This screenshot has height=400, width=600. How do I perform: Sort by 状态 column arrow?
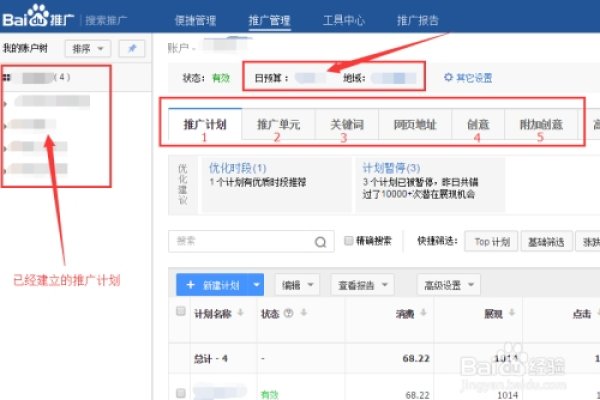303,313
